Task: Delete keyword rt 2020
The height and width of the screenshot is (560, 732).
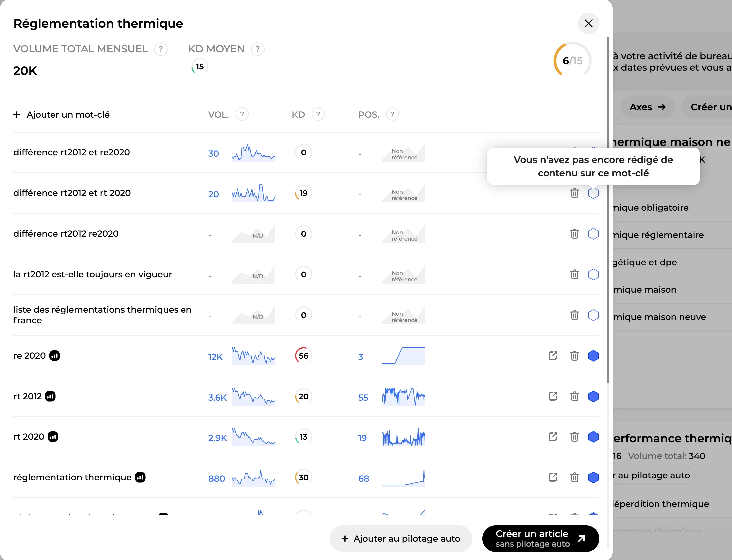Action: 574,437
